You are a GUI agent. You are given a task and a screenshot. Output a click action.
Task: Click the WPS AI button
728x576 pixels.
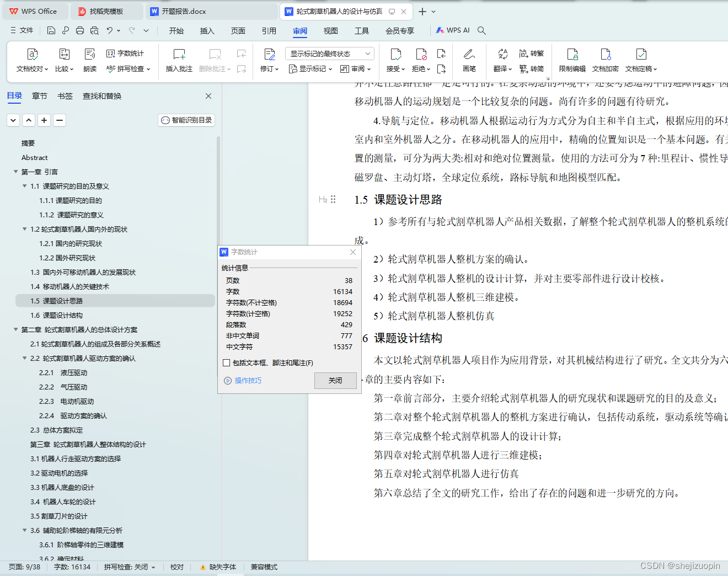click(453, 30)
